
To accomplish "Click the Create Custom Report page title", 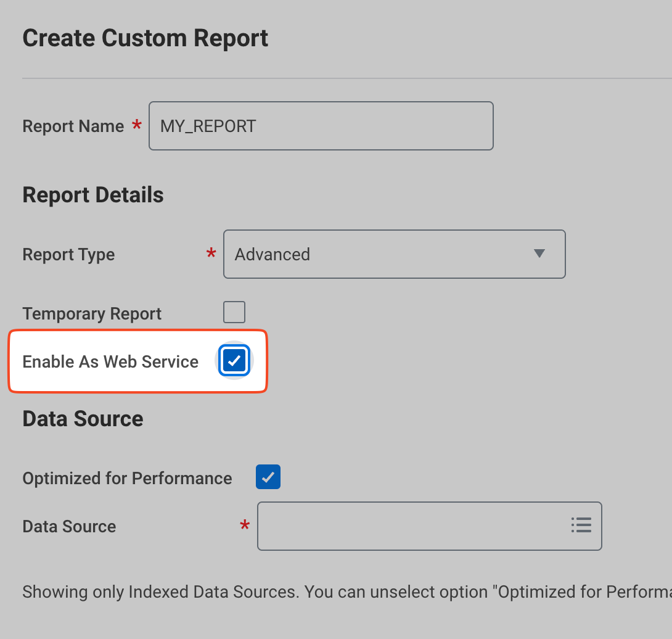I will click(x=145, y=38).
